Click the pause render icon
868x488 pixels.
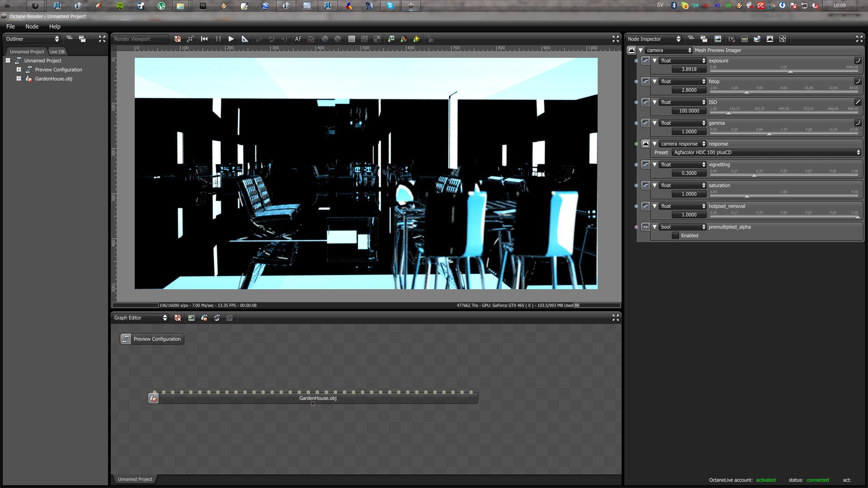(218, 39)
